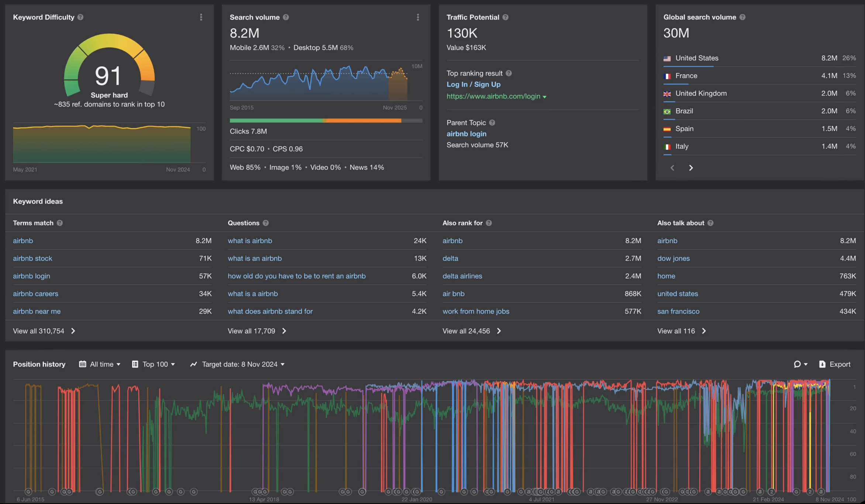
Task: Open Target date 8 Nov 2024 dropdown
Action: coord(238,364)
